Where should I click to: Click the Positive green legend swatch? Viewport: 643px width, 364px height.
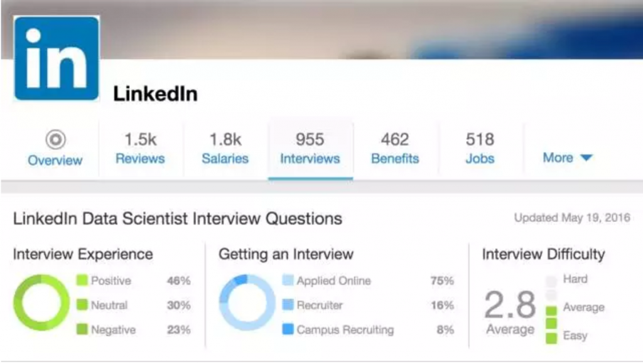click(x=82, y=281)
